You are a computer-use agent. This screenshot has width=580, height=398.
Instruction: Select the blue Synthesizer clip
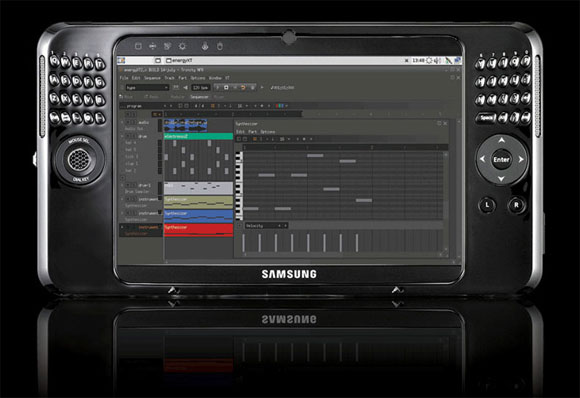click(198, 216)
